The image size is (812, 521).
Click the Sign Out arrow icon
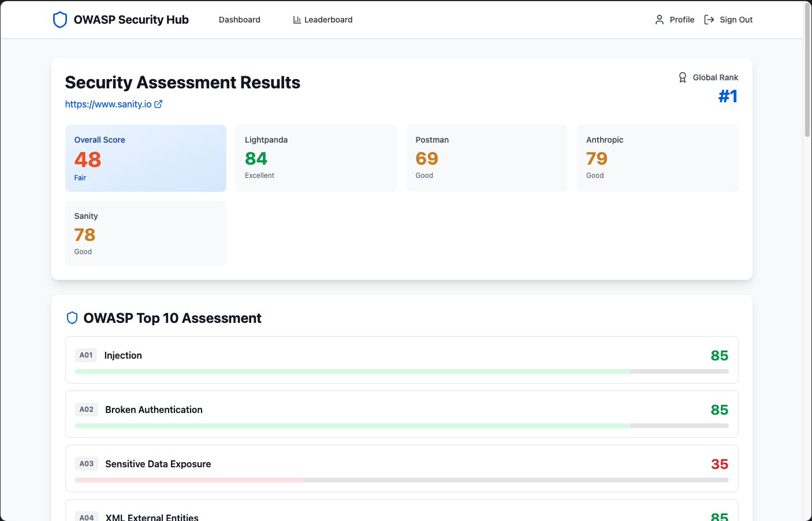coord(709,20)
